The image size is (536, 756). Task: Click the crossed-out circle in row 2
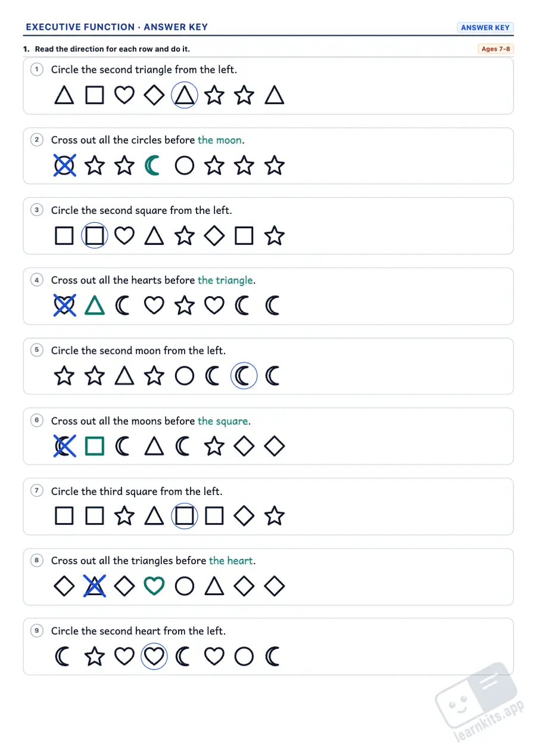click(x=64, y=166)
